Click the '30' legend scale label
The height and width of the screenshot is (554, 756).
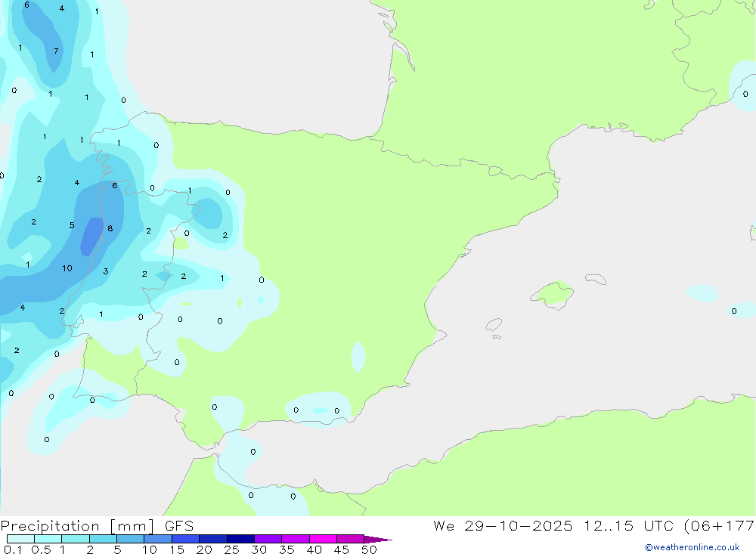pos(259,549)
